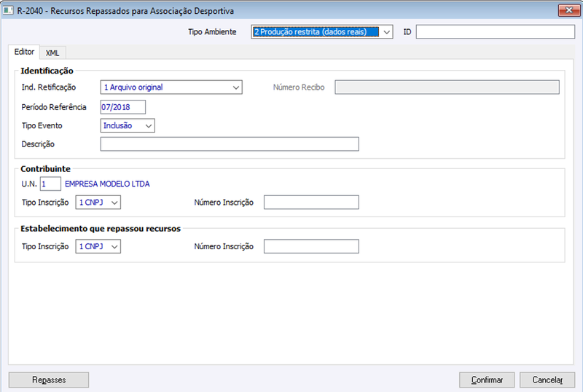Click the Cancelar button
Image resolution: width=583 pixels, height=392 pixels.
pyautogui.click(x=547, y=380)
